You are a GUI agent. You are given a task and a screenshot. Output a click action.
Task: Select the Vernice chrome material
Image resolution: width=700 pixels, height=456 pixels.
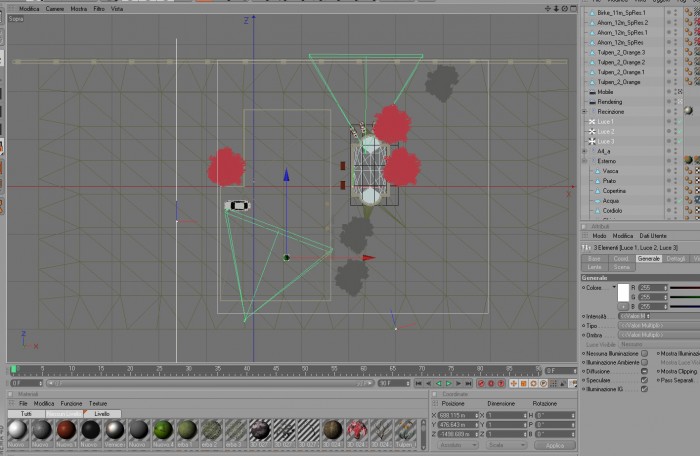pos(114,430)
